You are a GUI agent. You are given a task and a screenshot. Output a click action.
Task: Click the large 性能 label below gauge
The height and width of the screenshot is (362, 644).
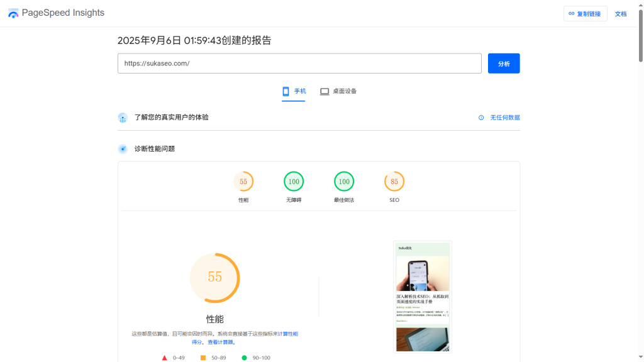click(215, 319)
